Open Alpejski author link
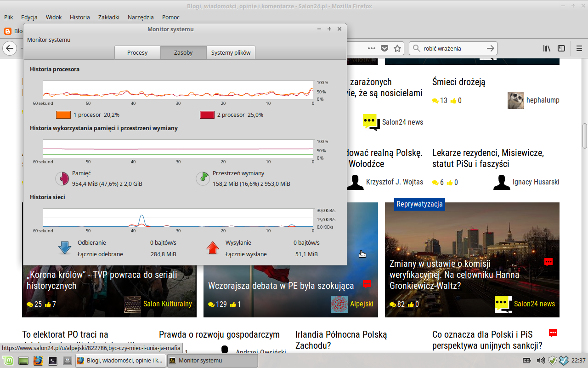Viewport: 588px width, 368px height. [x=362, y=304]
